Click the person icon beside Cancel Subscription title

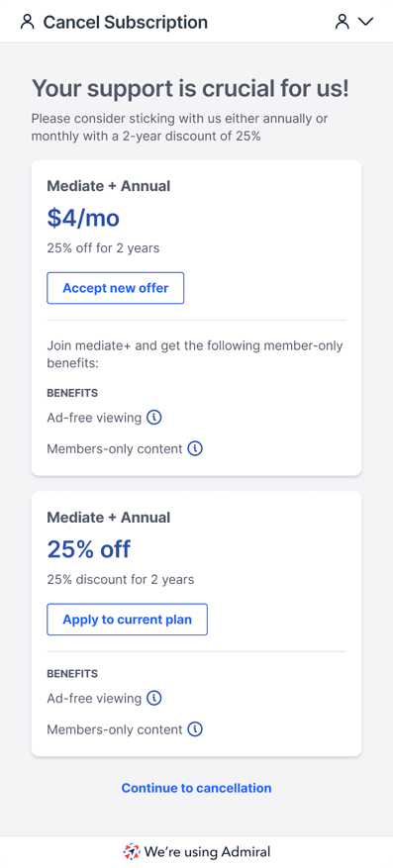coord(27,22)
